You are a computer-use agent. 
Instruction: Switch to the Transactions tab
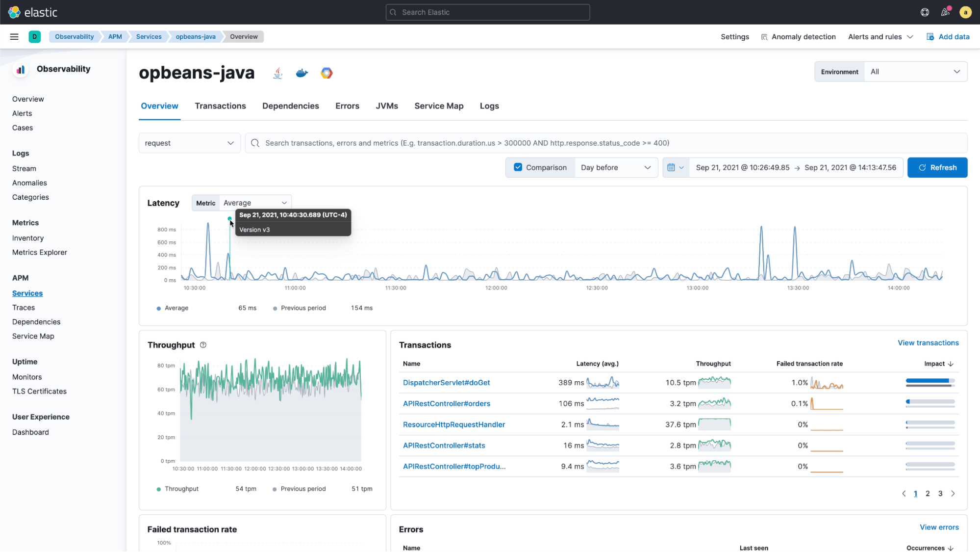click(220, 106)
